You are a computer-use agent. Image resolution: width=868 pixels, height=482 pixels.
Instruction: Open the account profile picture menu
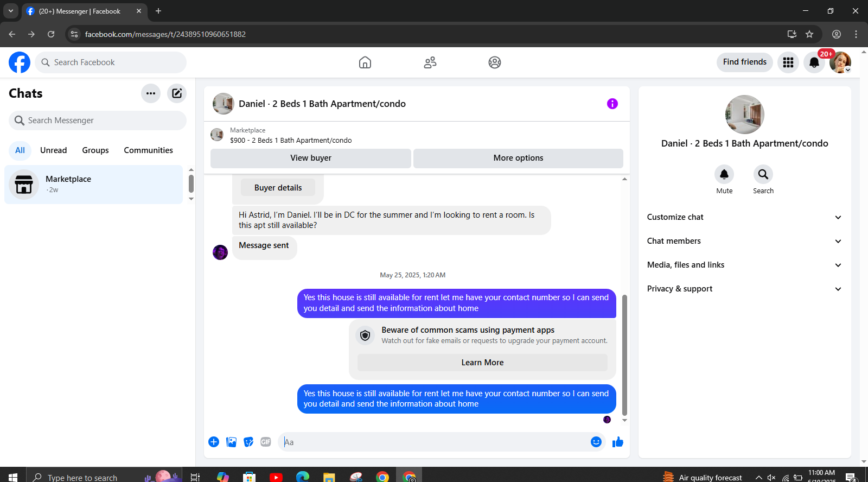(840, 62)
